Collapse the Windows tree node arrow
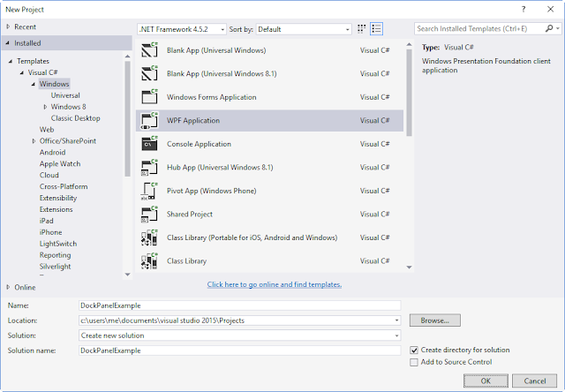565x392 pixels. tap(34, 84)
